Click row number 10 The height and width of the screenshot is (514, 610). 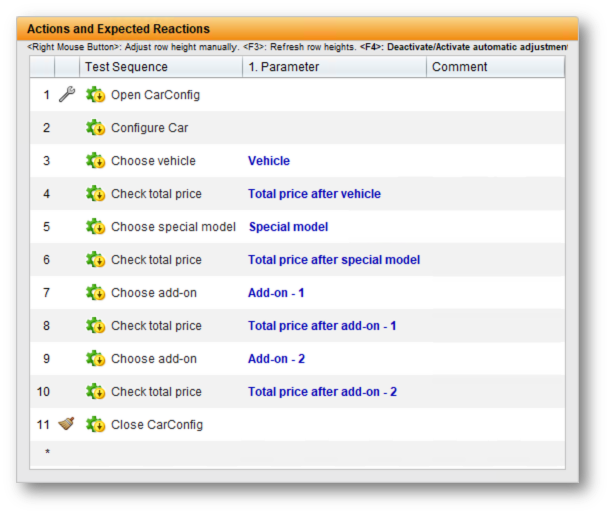point(43,391)
